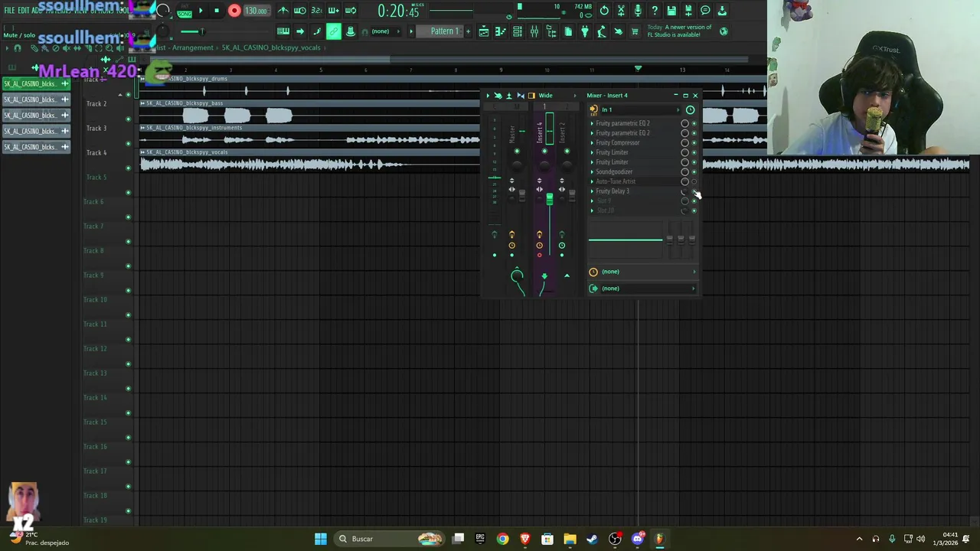The height and width of the screenshot is (551, 980).
Task: Toggle the Insert 4 mute LED
Action: coord(544,152)
